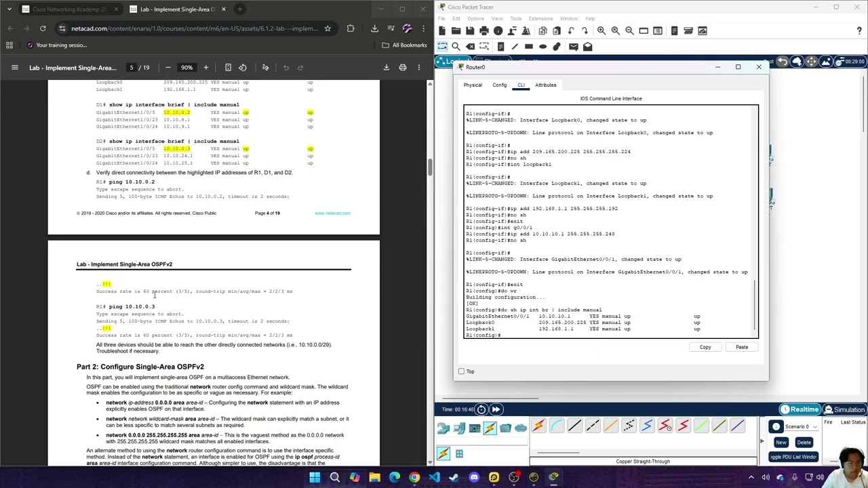Select the Delete tool in Packet Tracer
The width and height of the screenshot is (868, 488).
click(470, 47)
